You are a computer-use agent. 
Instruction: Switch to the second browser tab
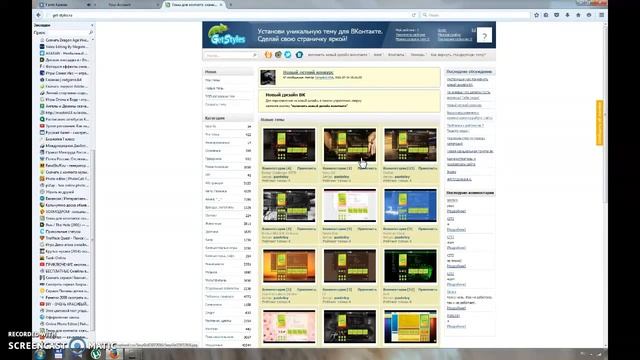tap(131, 4)
